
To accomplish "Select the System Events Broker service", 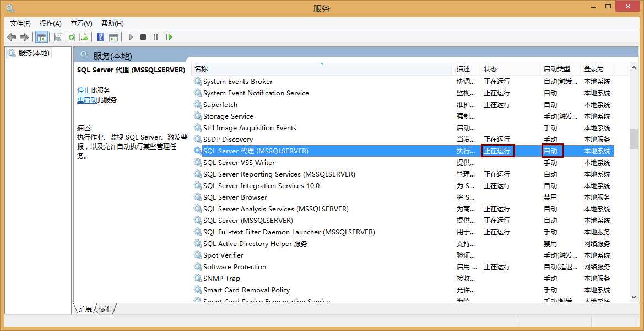I will pyautogui.click(x=404, y=82).
